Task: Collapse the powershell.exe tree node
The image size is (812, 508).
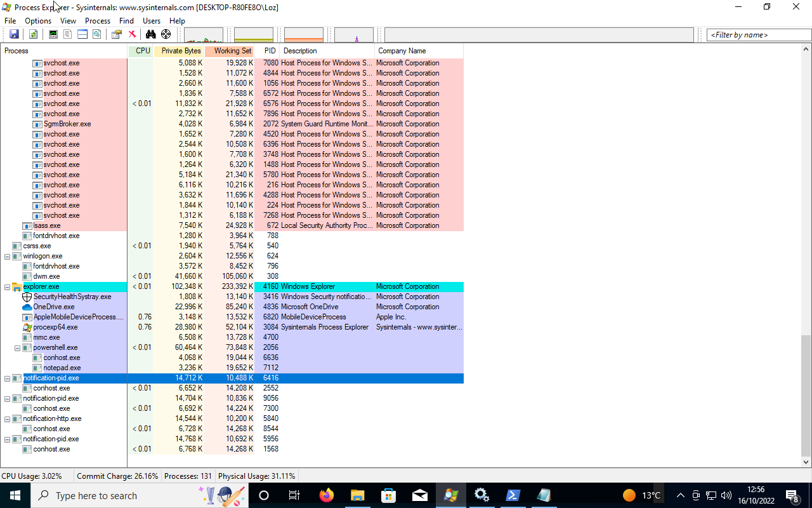Action: click(17, 347)
